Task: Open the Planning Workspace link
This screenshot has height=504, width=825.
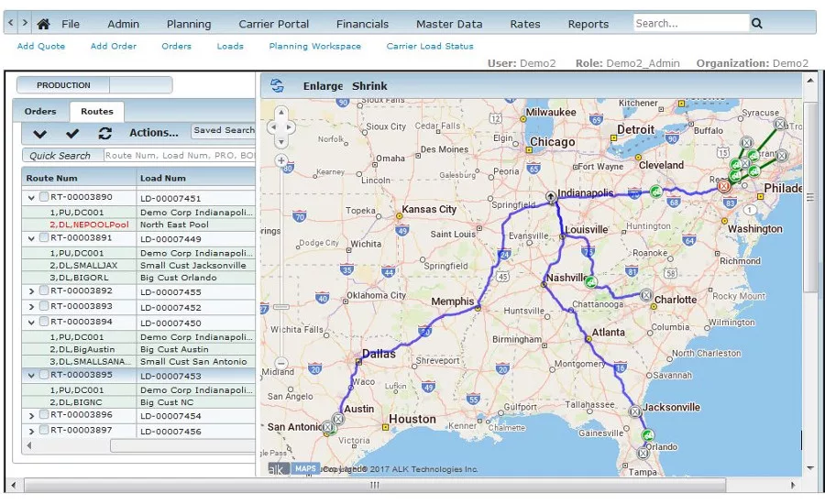Action: click(x=315, y=47)
